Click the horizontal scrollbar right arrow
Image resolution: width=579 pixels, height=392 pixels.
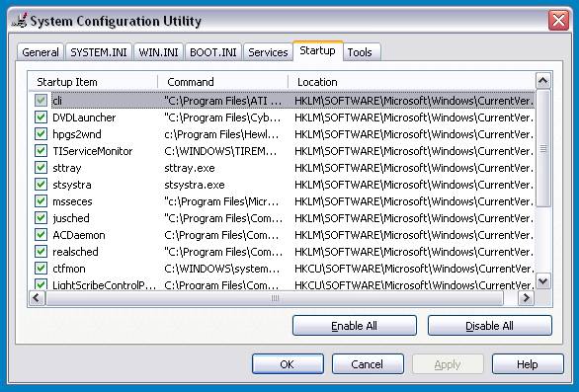527,298
